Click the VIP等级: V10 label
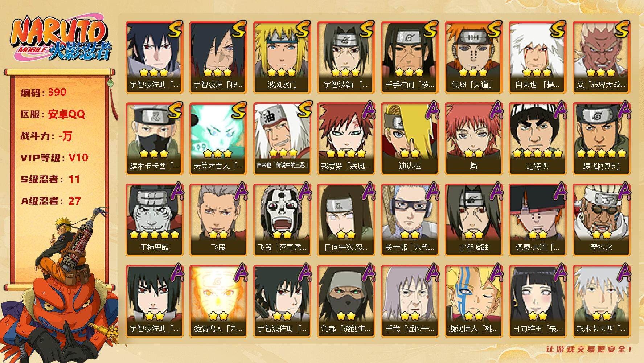644x363 pixels. tap(54, 158)
